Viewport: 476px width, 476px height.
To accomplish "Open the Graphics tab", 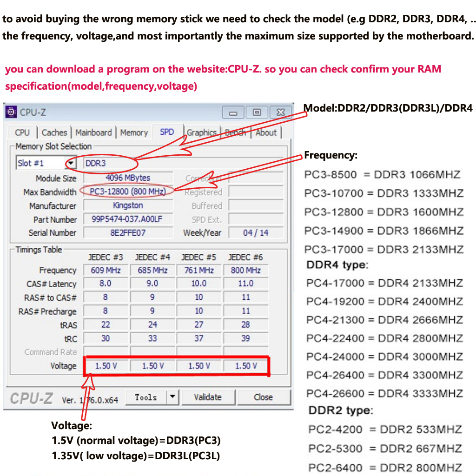I will click(202, 132).
